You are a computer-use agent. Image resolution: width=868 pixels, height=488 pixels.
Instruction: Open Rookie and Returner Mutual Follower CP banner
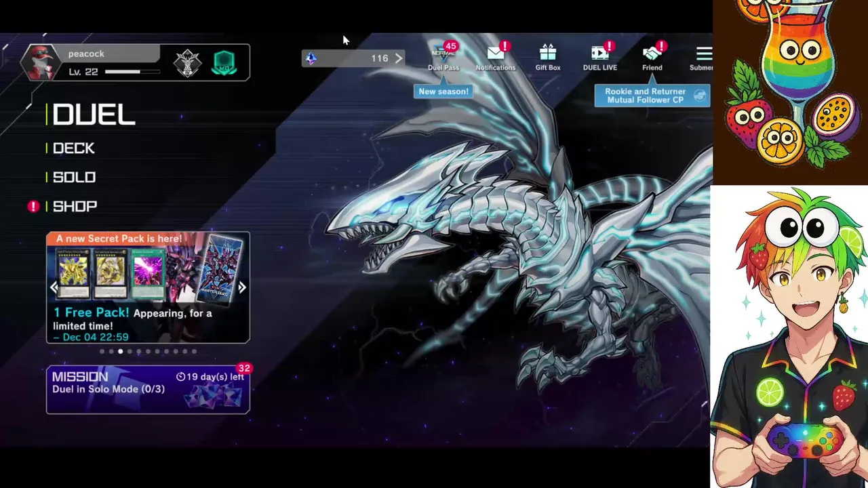click(x=652, y=96)
